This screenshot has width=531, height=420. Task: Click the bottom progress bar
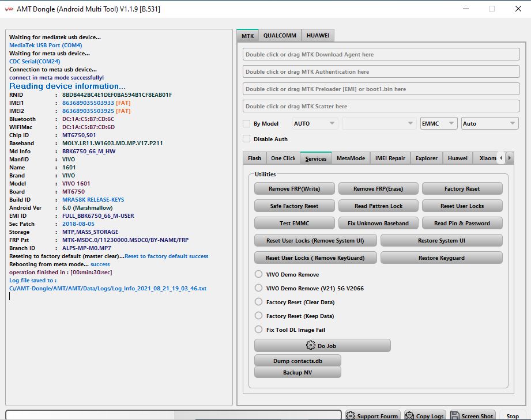(174, 415)
